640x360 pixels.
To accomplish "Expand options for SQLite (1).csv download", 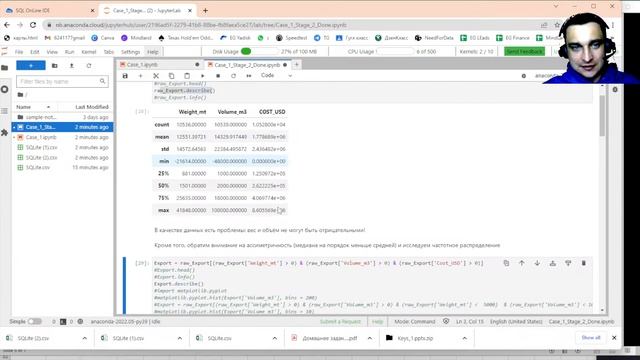I will (x=180, y=338).
